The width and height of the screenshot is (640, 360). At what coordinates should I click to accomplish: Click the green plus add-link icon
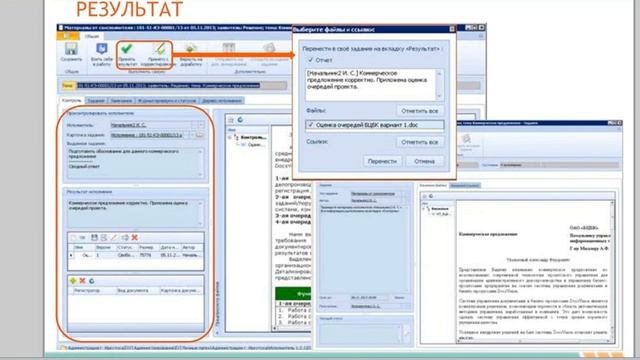click(x=73, y=281)
